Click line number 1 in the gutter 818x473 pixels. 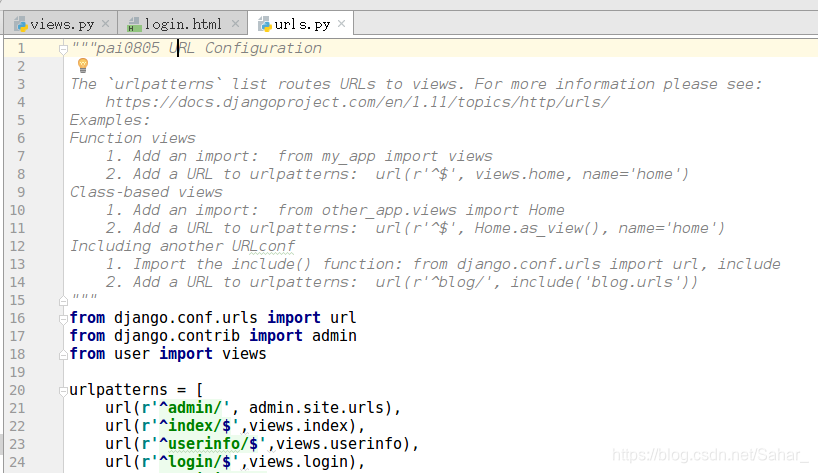(x=21, y=48)
